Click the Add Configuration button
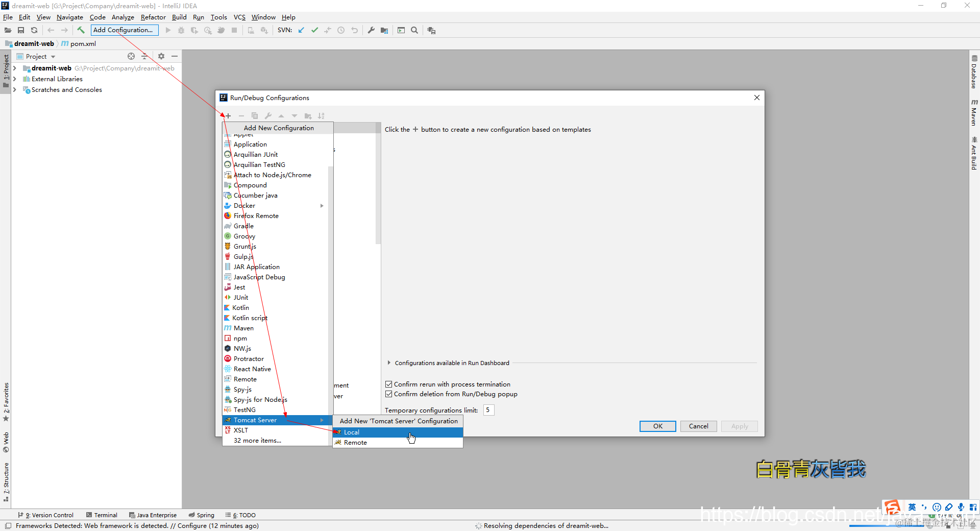 point(125,30)
